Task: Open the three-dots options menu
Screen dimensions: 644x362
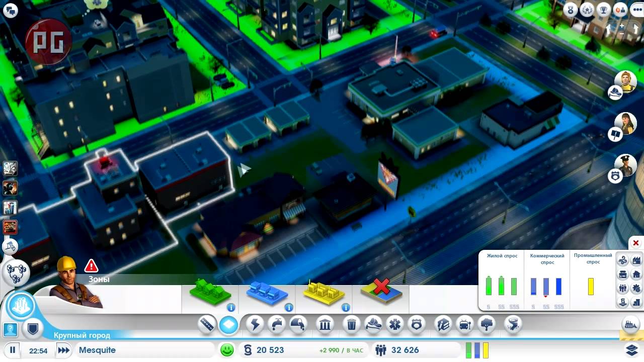Action: coord(637,10)
